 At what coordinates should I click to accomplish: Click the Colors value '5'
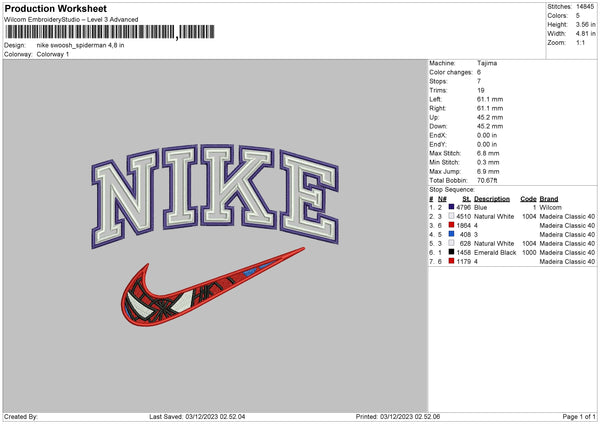tap(578, 16)
